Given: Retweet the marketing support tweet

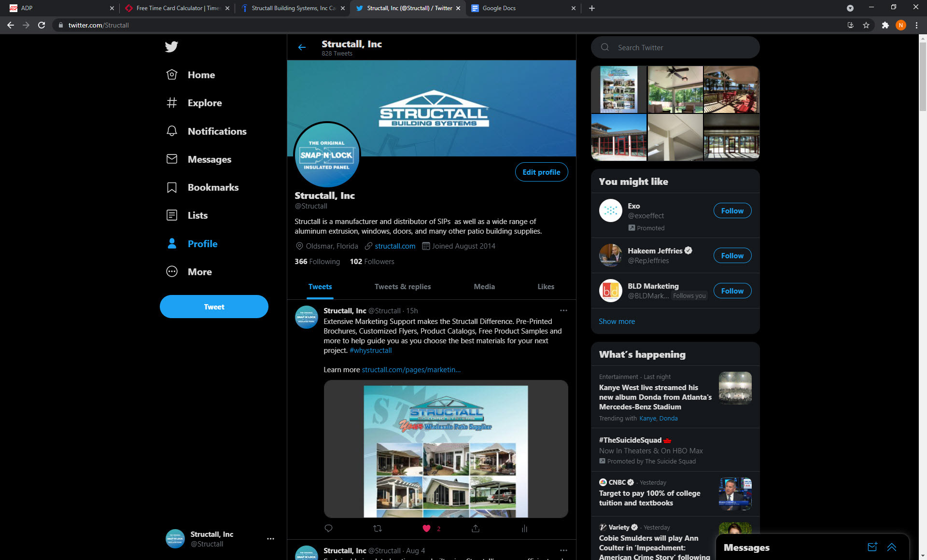Looking at the screenshot, I should 378,528.
